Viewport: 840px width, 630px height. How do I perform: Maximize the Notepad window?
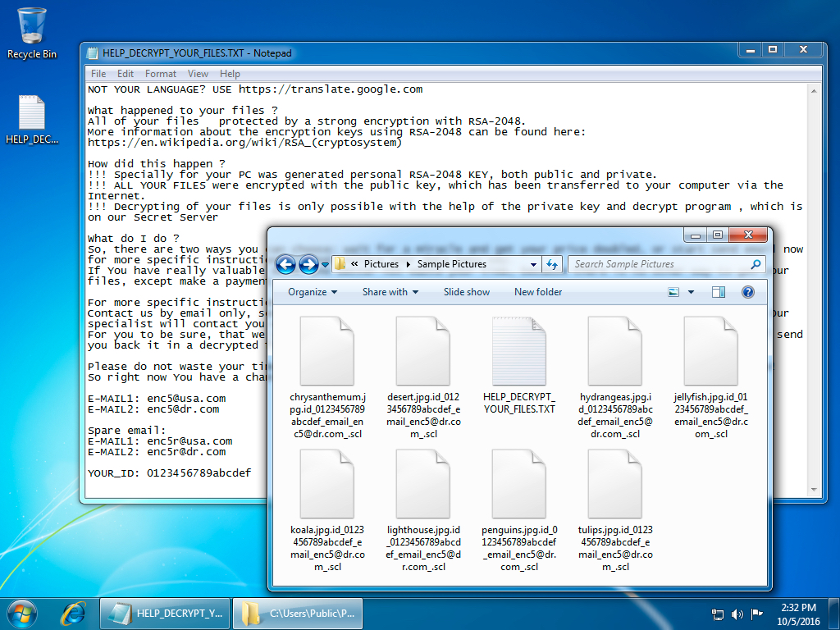(773, 49)
